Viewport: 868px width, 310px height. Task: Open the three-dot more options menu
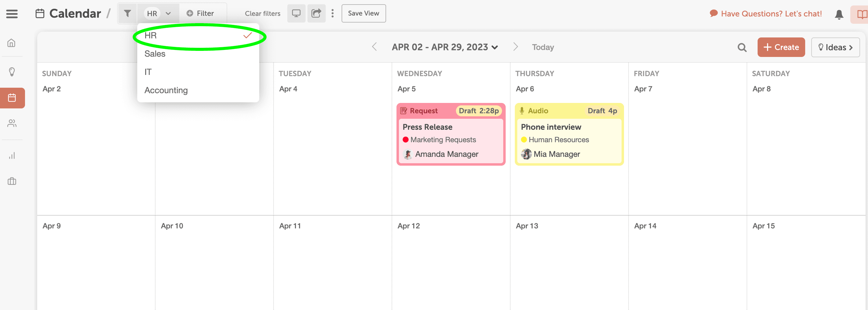(332, 13)
